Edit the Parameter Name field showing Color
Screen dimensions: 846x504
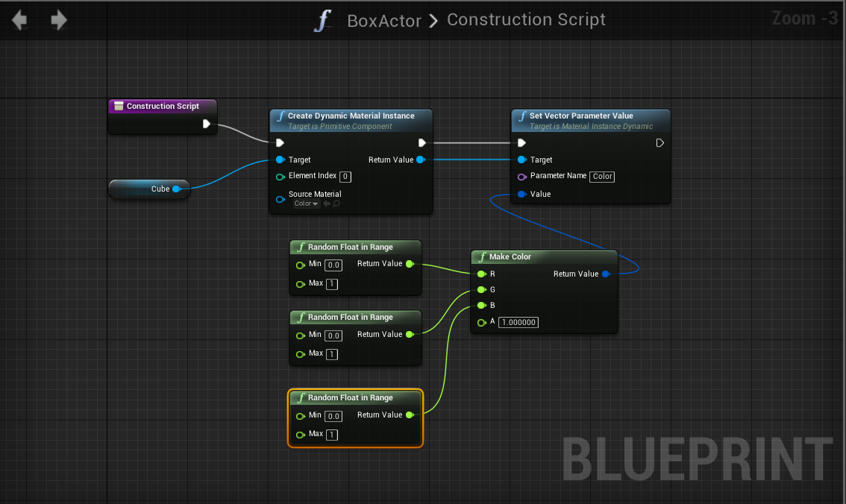click(x=602, y=176)
